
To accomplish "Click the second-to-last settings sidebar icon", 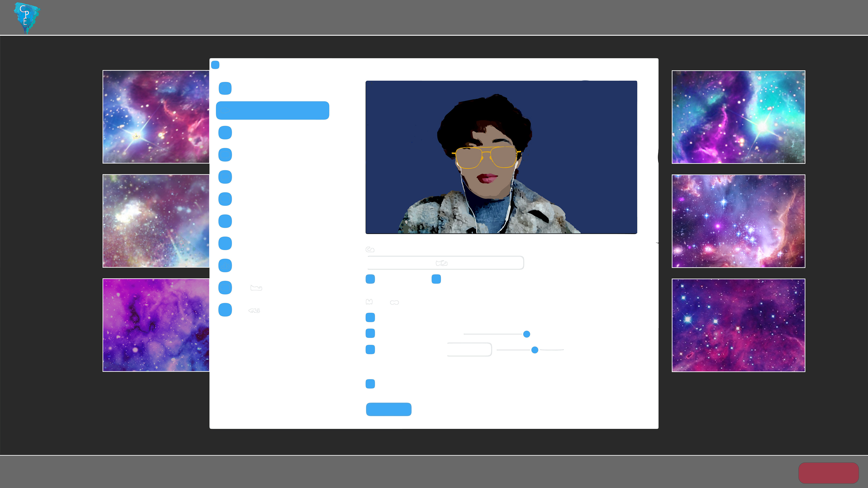I will [225, 288].
